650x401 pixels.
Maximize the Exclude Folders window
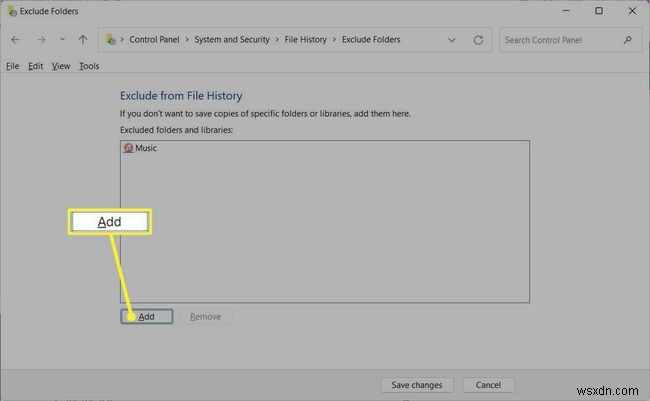click(599, 11)
